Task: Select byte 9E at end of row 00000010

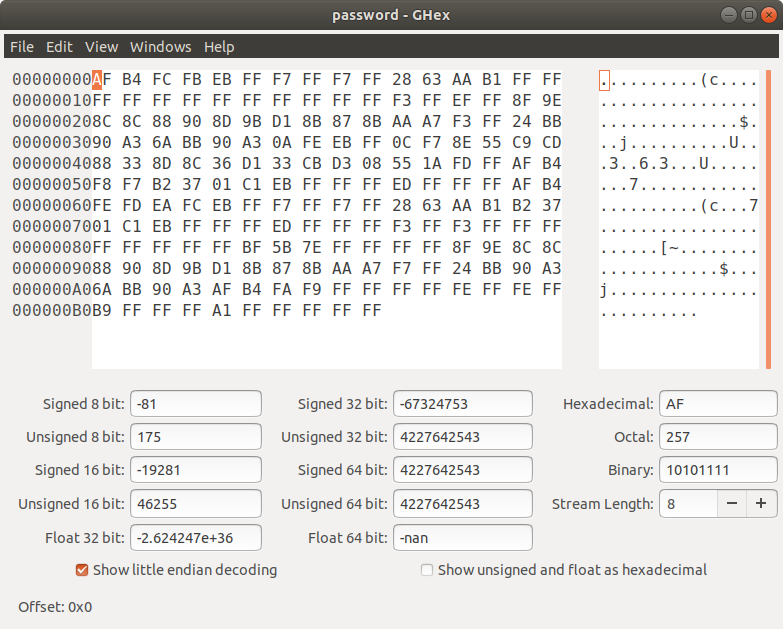Action: [x=552, y=100]
